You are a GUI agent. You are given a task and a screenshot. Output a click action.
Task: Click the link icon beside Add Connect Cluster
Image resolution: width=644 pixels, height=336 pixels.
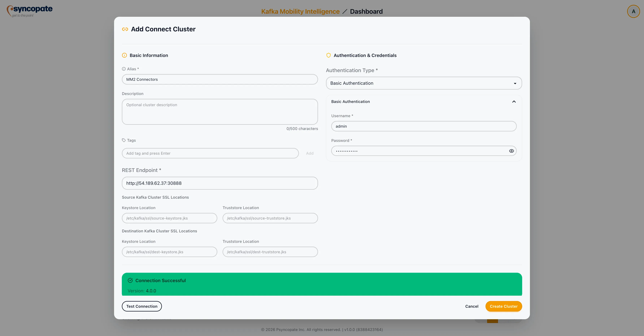(x=125, y=29)
